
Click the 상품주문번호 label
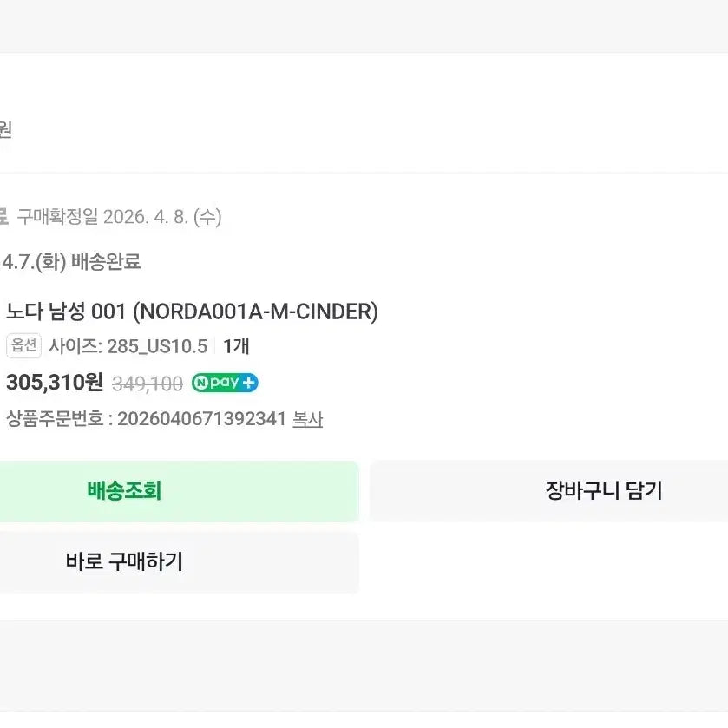[x=55, y=419]
